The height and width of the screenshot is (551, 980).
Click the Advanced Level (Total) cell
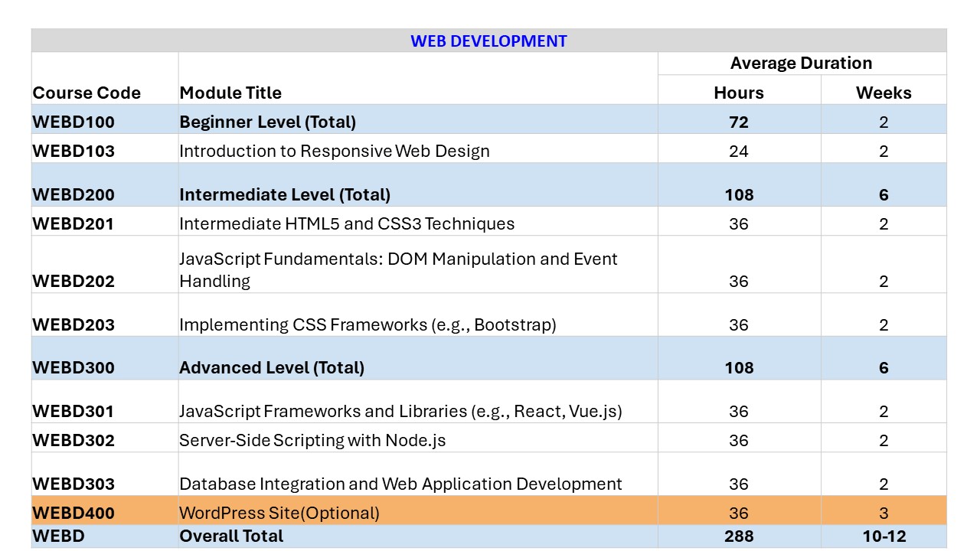[271, 367]
